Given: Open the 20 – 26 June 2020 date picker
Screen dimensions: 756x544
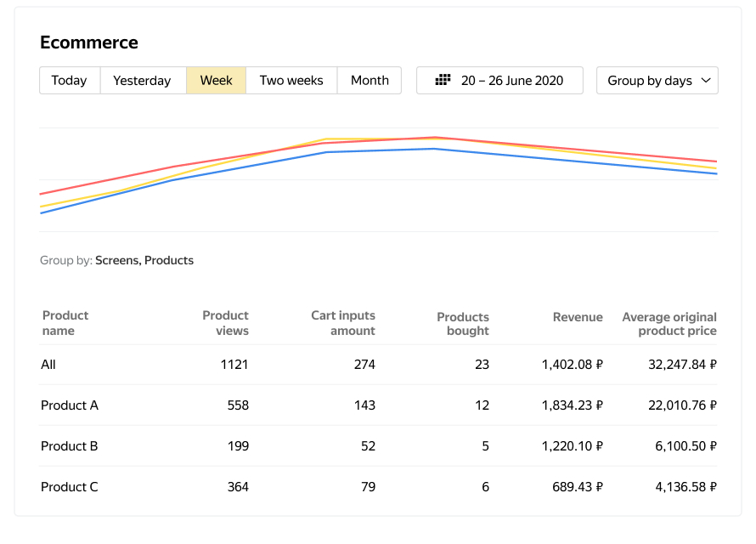Looking at the screenshot, I should pos(499,81).
